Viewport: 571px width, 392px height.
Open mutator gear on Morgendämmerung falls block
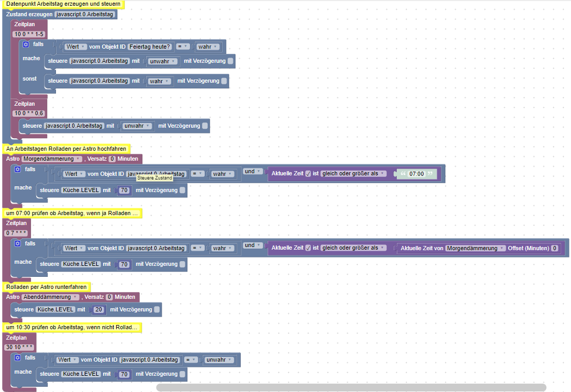[x=17, y=170]
